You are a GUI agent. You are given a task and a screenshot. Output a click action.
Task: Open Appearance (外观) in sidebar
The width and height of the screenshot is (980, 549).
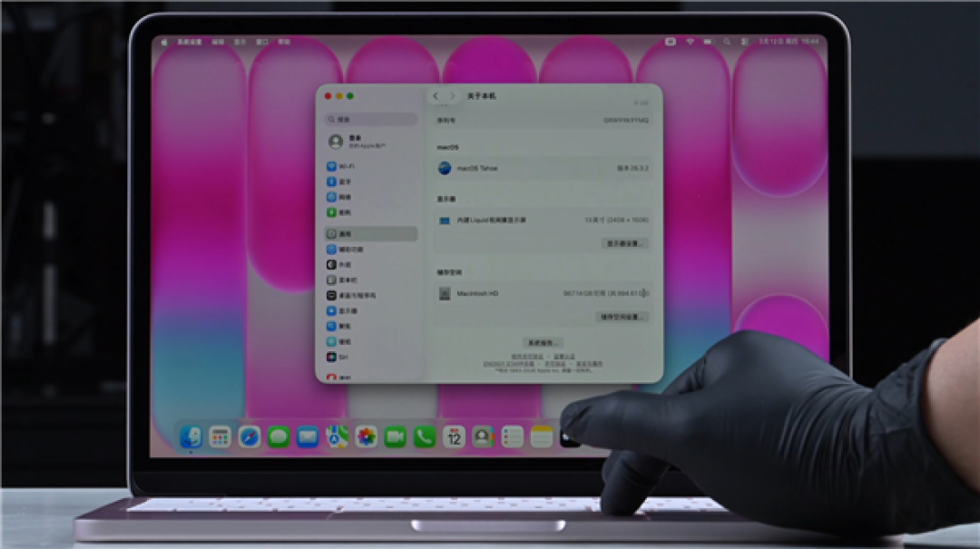point(370,264)
